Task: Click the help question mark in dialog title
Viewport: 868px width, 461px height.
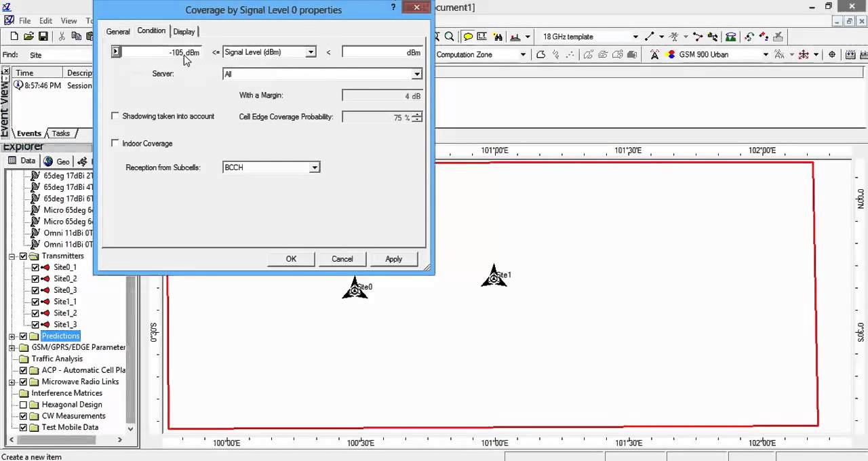Action: coord(393,7)
